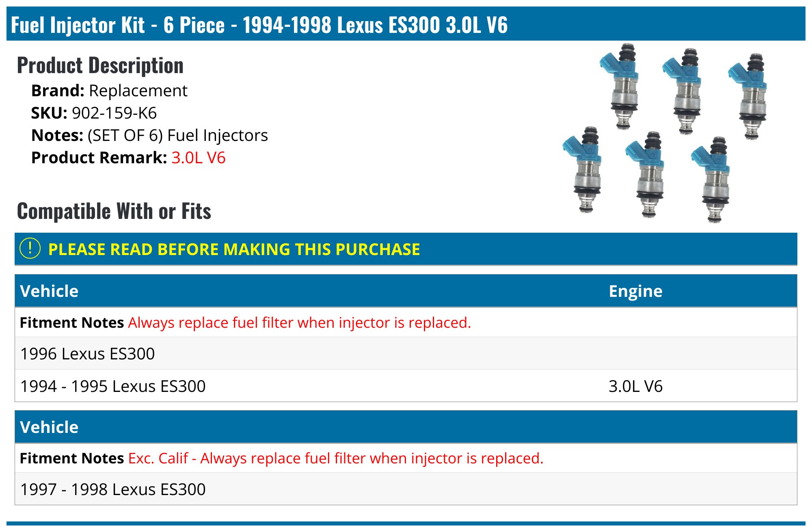The width and height of the screenshot is (812, 532).
Task: Click the bottom-left fuel injector image
Action: pos(585,169)
